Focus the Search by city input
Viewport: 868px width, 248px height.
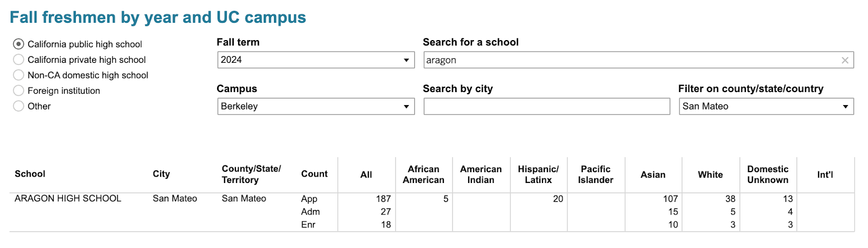[x=546, y=106]
